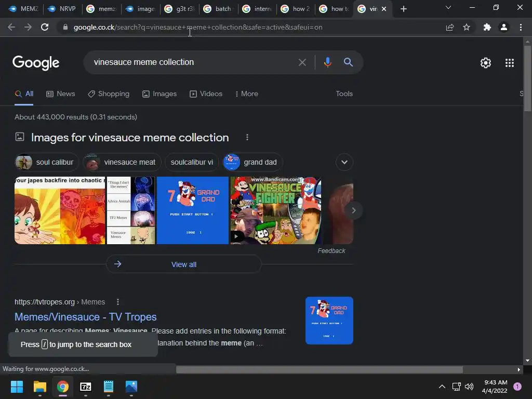Open the volume control in system tray
Viewport: 532px width, 399px height.
469,387
